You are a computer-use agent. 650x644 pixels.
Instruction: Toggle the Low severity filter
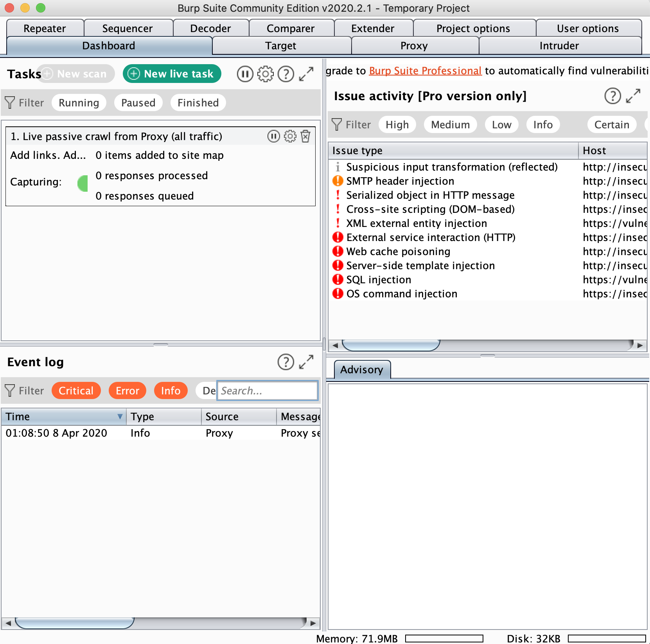501,125
